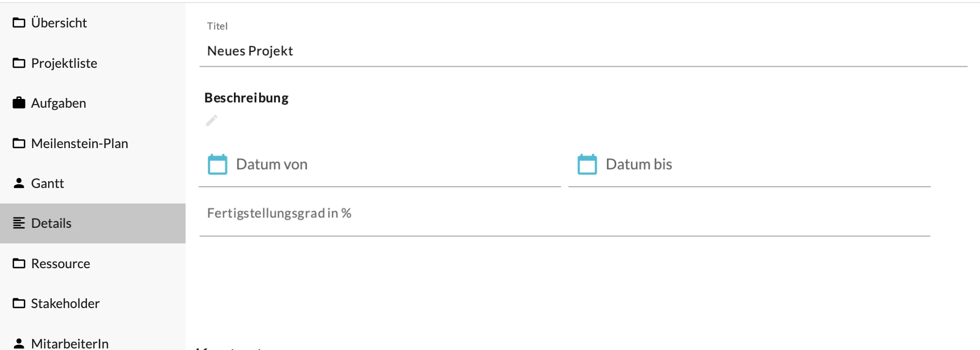
Task: Open the Datum bis calendar picker
Action: pos(587,165)
